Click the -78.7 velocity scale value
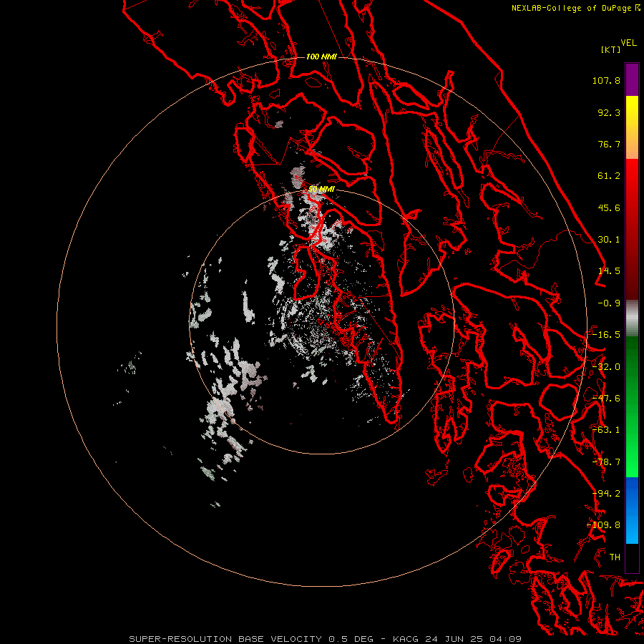This screenshot has width=644, height=644. tap(606, 462)
